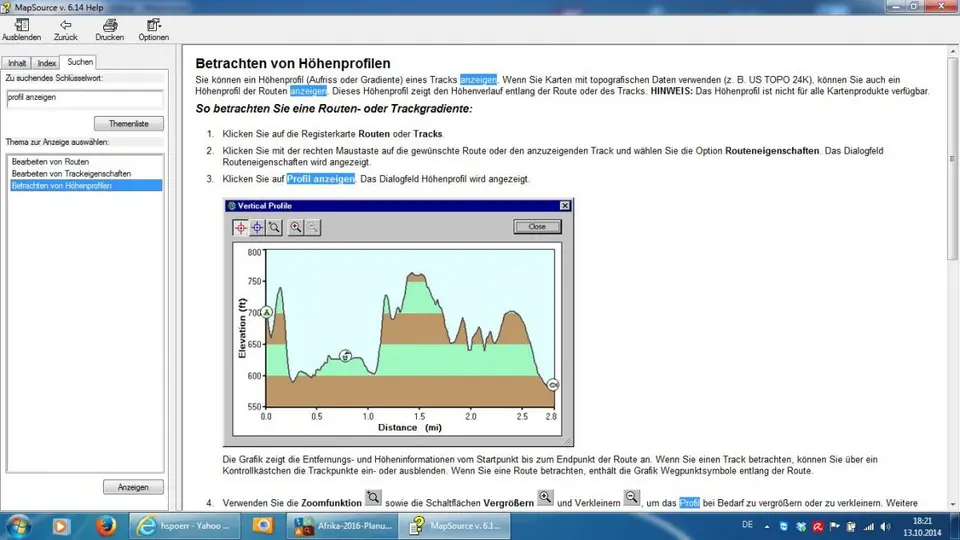Click the middle waypoint marker on the profile
The height and width of the screenshot is (540, 960).
[345, 356]
